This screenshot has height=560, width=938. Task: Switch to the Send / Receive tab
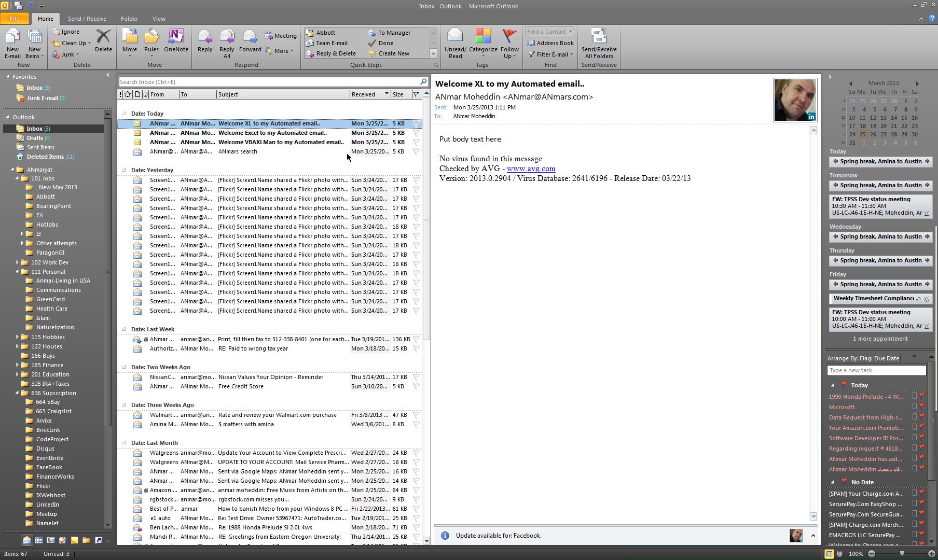(x=87, y=19)
